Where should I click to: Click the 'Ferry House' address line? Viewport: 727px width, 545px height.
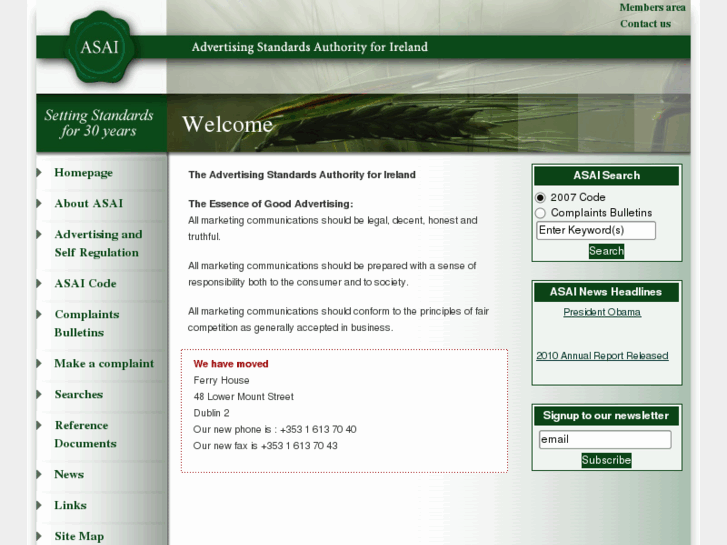222,380
